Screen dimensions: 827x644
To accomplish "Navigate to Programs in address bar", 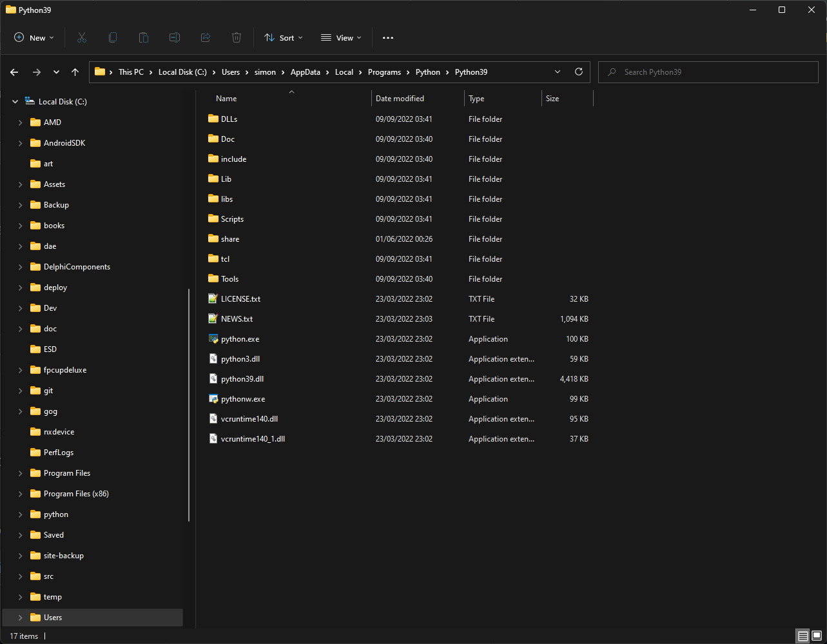I will click(x=384, y=72).
